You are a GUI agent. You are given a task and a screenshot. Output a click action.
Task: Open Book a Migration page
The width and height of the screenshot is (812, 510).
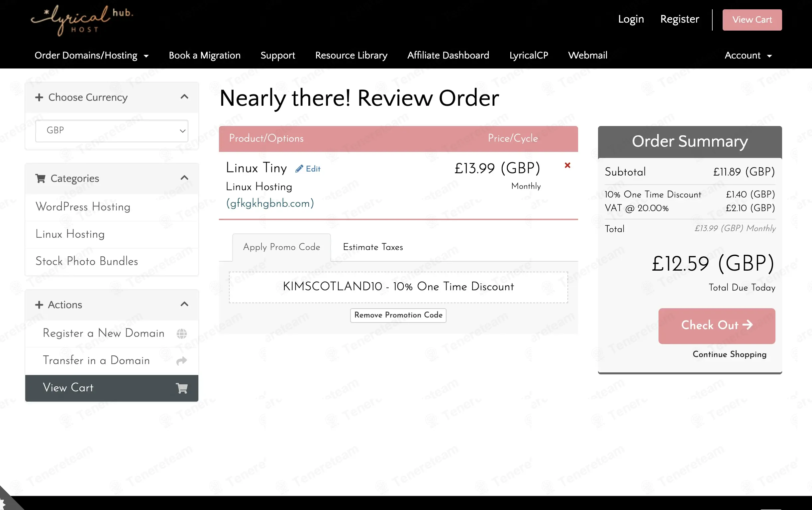[x=205, y=55]
